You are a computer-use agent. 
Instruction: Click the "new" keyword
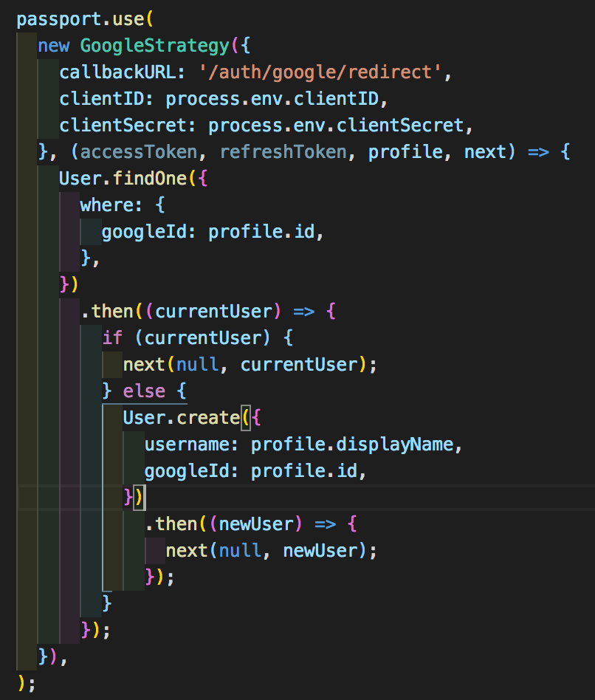[54, 46]
